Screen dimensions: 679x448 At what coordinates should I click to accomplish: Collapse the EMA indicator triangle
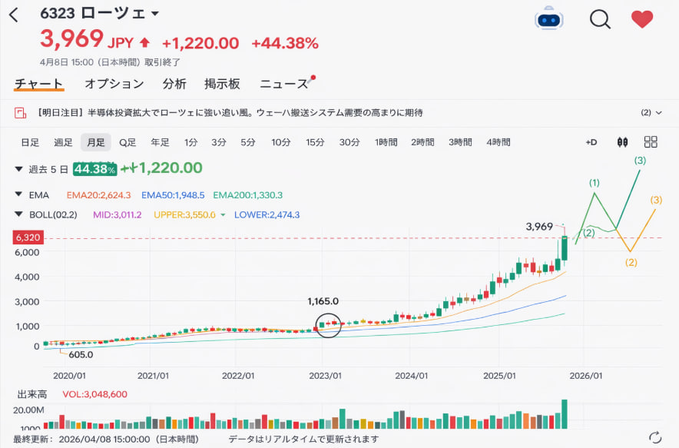(x=19, y=194)
